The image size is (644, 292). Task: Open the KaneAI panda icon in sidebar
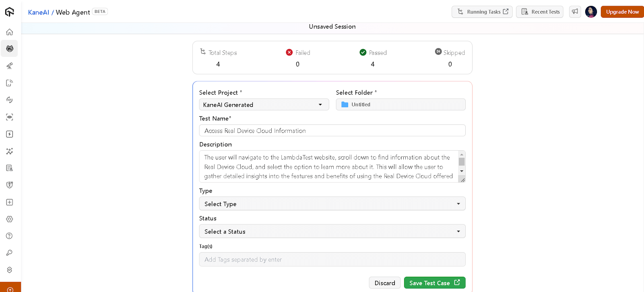tap(10, 49)
